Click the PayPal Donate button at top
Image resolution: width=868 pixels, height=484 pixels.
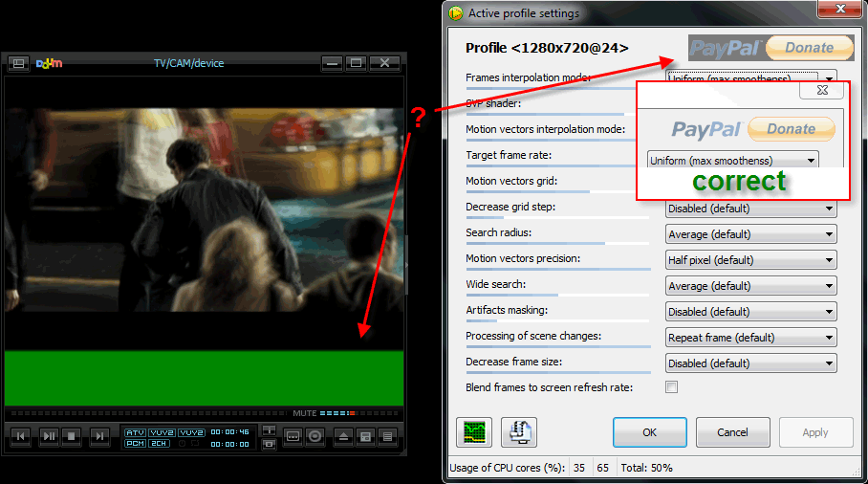coord(762,48)
